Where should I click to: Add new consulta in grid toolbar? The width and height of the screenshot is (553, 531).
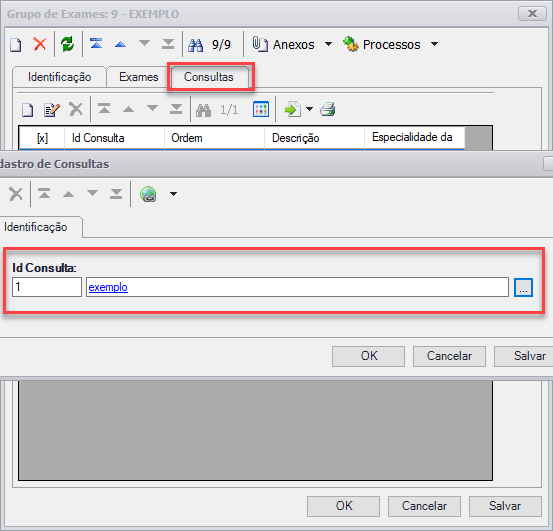(28, 110)
